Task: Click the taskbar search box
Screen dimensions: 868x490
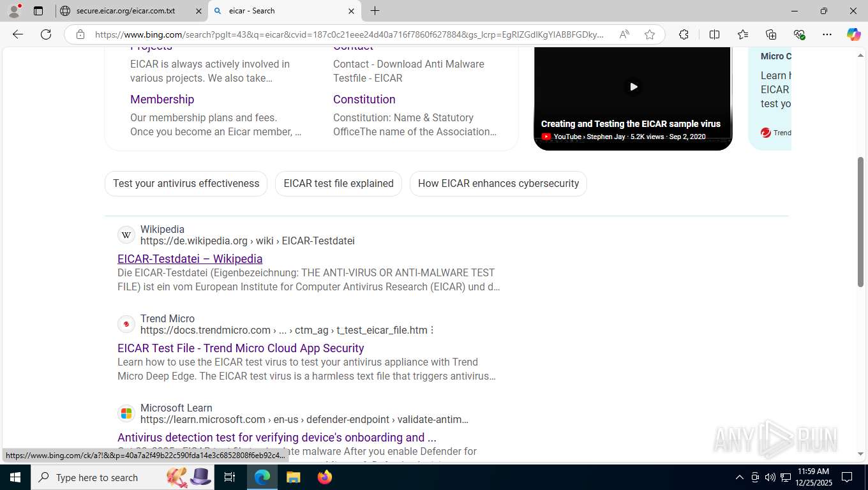Action: [123, 477]
